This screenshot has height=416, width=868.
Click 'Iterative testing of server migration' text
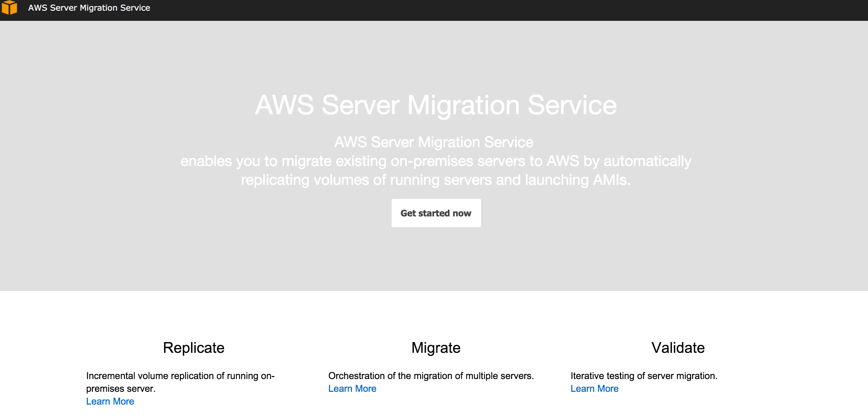click(644, 376)
